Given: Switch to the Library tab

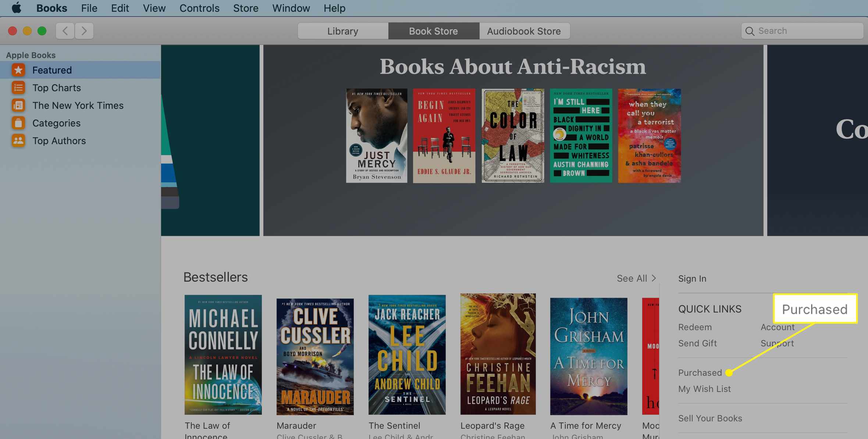Looking at the screenshot, I should (x=343, y=31).
